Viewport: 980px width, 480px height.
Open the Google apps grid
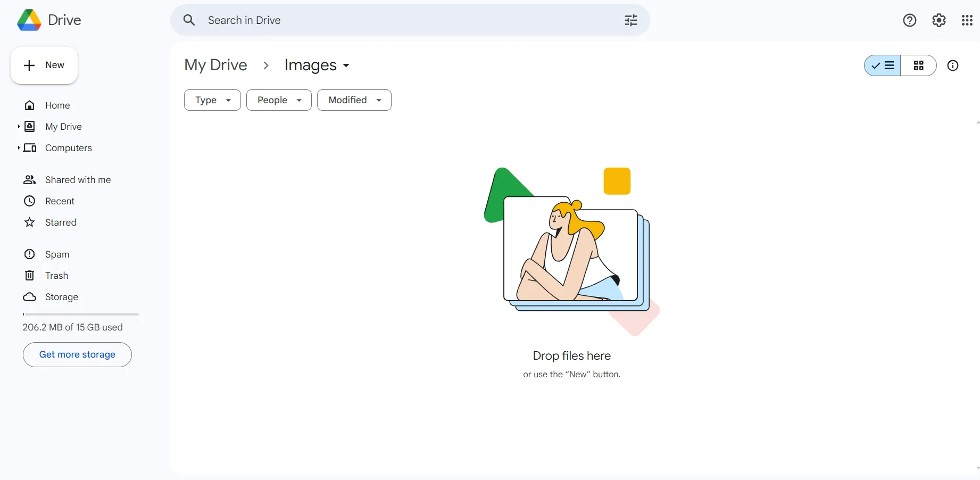(x=968, y=20)
